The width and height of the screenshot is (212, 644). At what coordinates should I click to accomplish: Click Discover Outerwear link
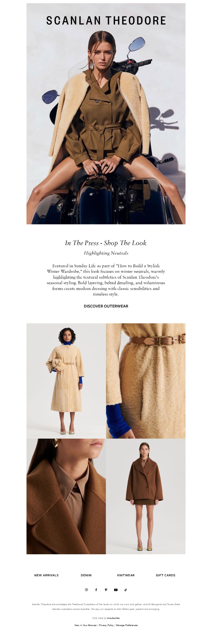click(x=106, y=306)
